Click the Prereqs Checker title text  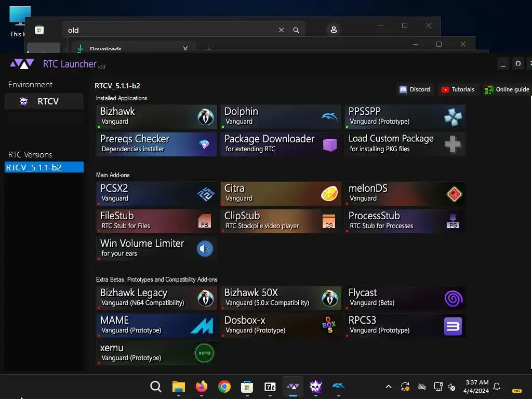(135, 139)
